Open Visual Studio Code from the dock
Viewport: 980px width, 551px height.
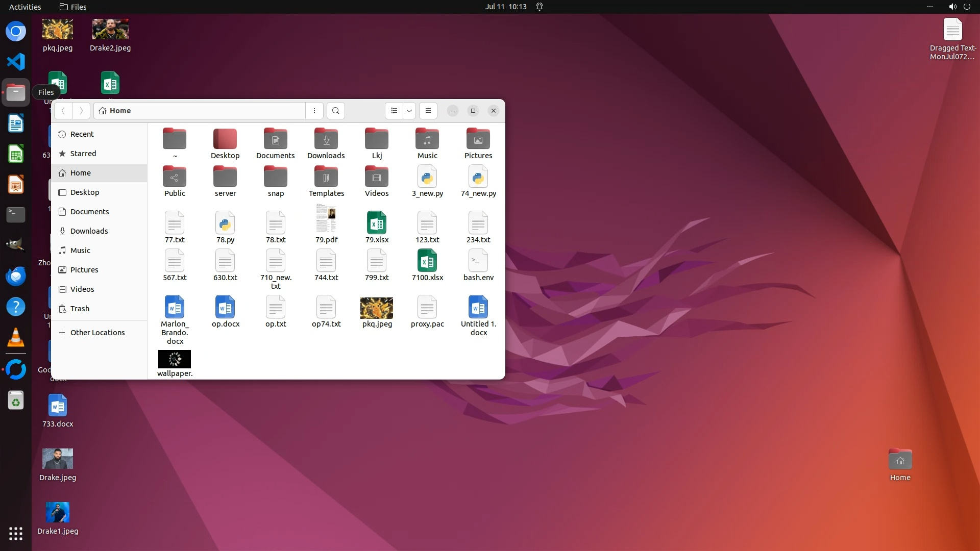(x=16, y=62)
